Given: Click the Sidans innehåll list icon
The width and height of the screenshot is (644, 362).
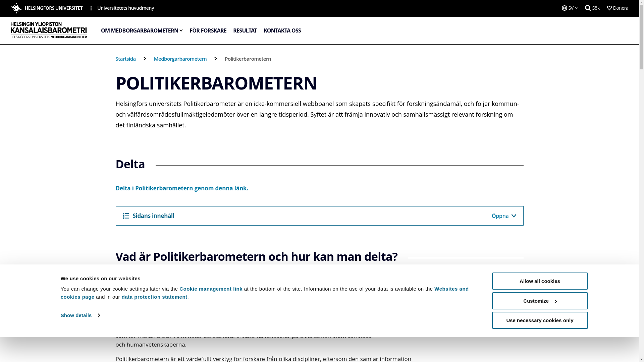Looking at the screenshot, I should point(126,216).
